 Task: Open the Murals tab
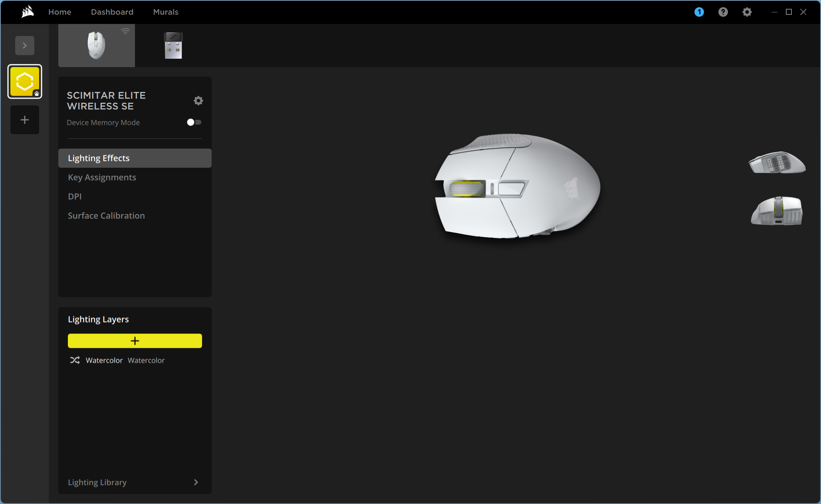point(166,12)
